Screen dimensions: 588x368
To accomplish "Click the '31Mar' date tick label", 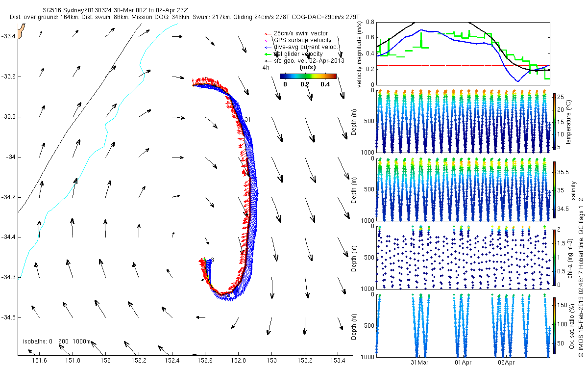I will (420, 363).
